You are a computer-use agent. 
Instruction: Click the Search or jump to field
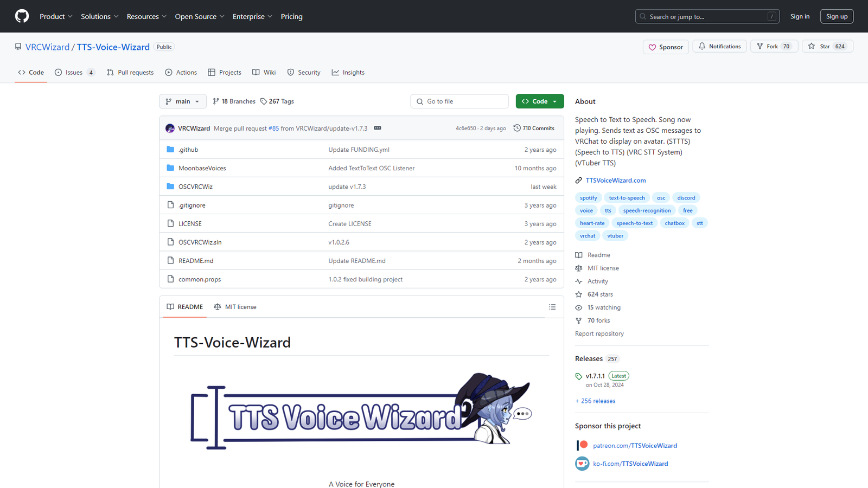pos(707,17)
